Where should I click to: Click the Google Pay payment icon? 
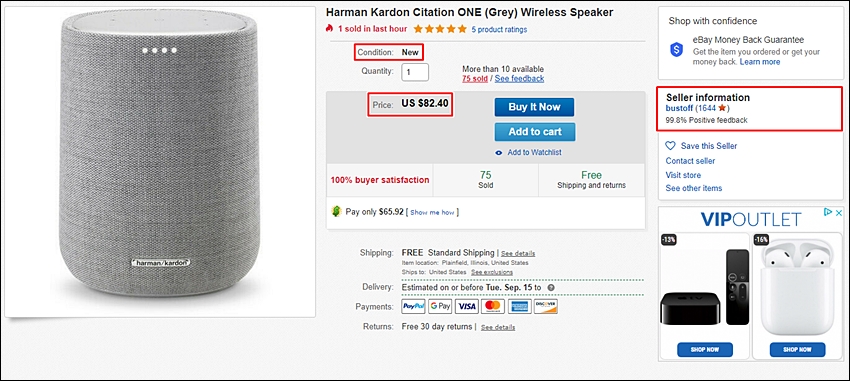tap(440, 306)
